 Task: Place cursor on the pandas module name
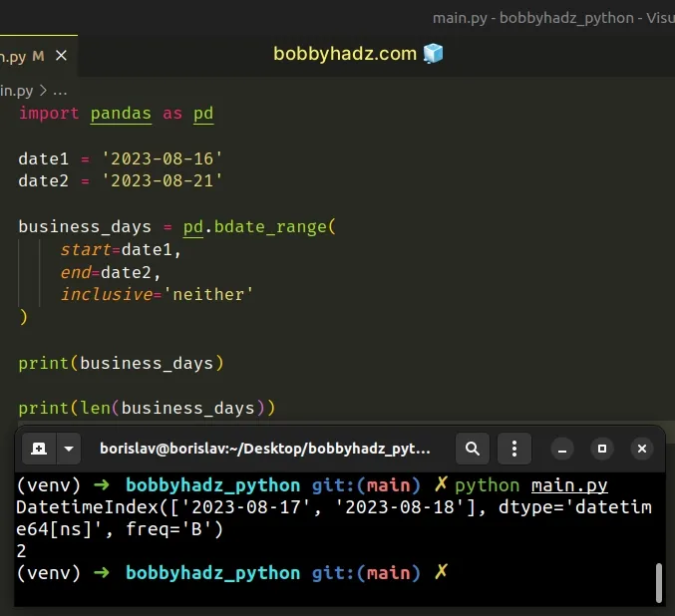[x=121, y=113]
